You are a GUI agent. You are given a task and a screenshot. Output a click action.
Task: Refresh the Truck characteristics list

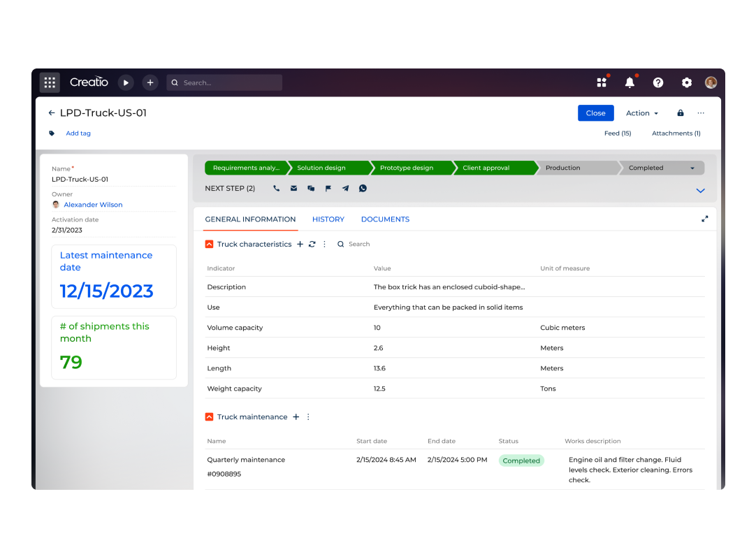tap(312, 244)
